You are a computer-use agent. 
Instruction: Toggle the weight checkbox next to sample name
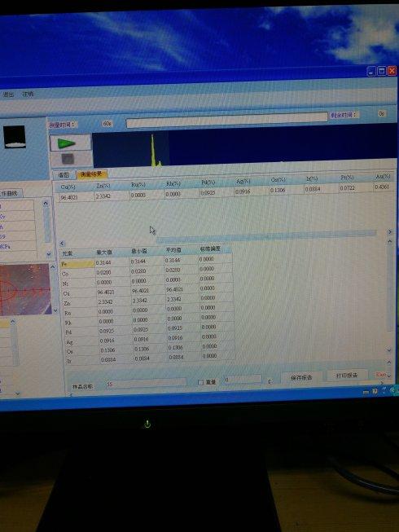200,382
